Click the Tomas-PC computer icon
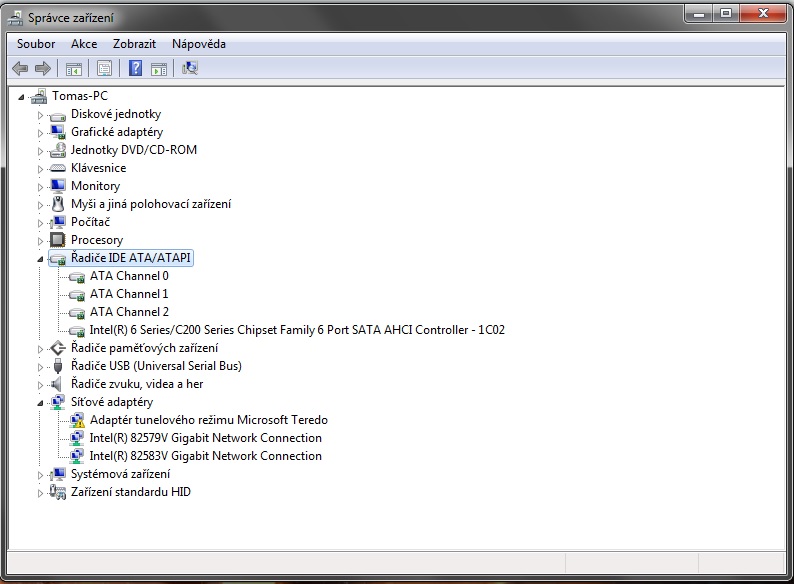This screenshot has width=795, height=584. point(39,96)
